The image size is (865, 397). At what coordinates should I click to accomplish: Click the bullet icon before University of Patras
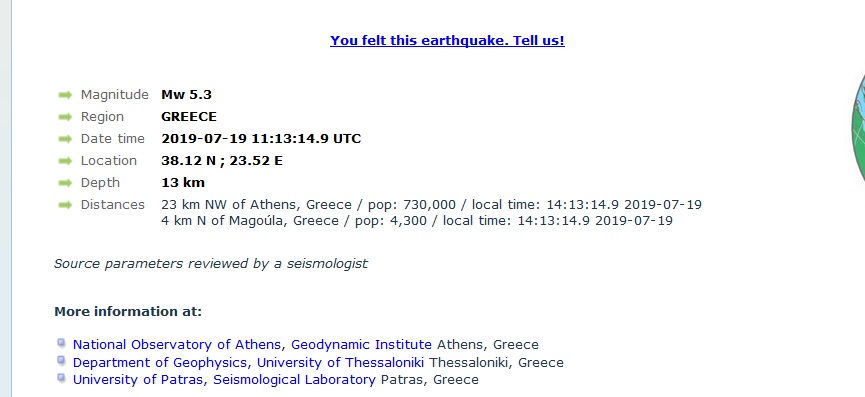[61, 378]
